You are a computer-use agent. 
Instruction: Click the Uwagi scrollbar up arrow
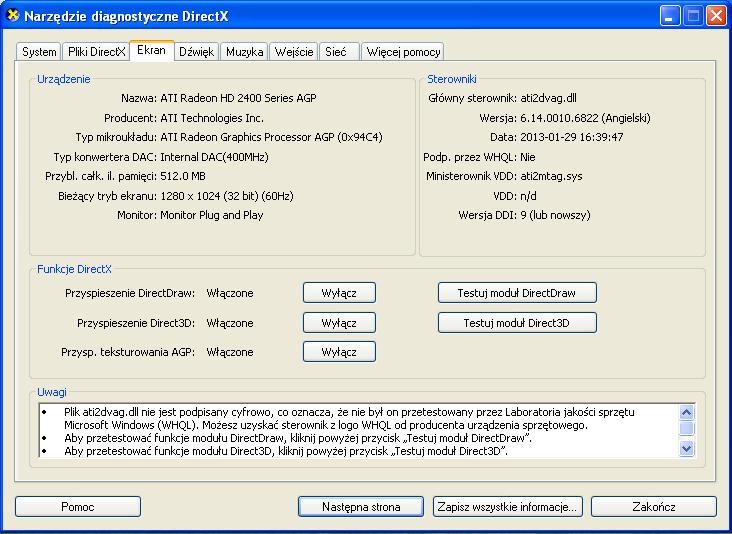coord(686,412)
